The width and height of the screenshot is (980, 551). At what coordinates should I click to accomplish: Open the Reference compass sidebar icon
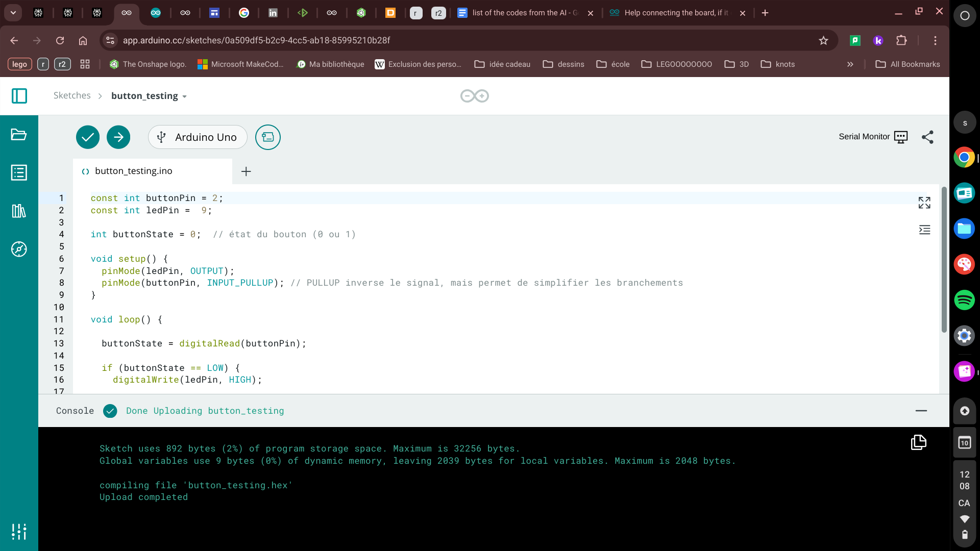[19, 249]
